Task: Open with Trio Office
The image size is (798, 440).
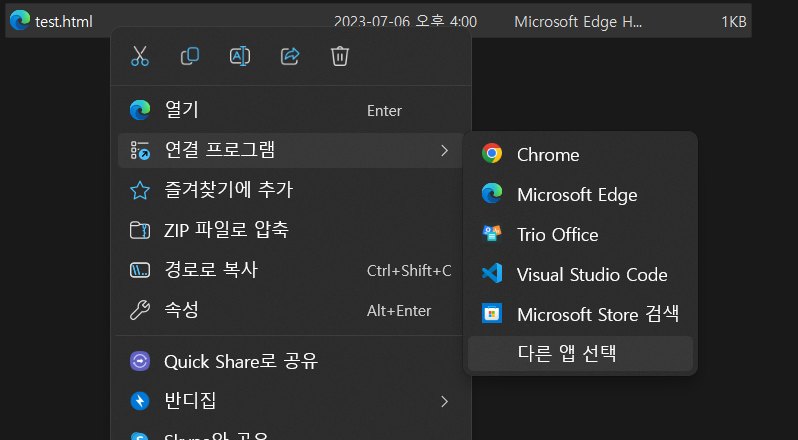Action: [x=580, y=234]
